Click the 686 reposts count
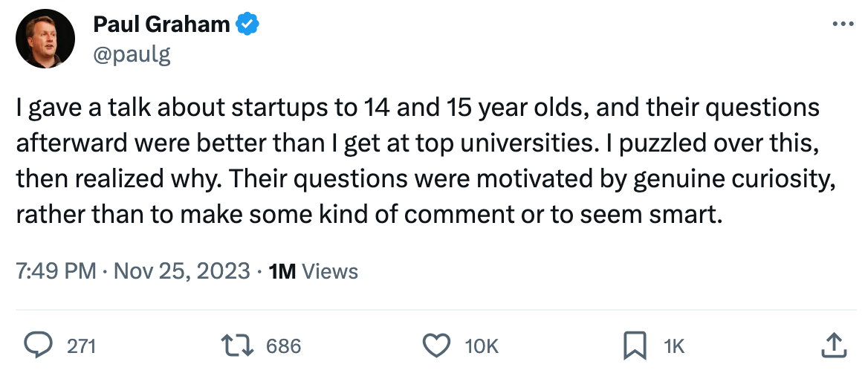 [283, 346]
